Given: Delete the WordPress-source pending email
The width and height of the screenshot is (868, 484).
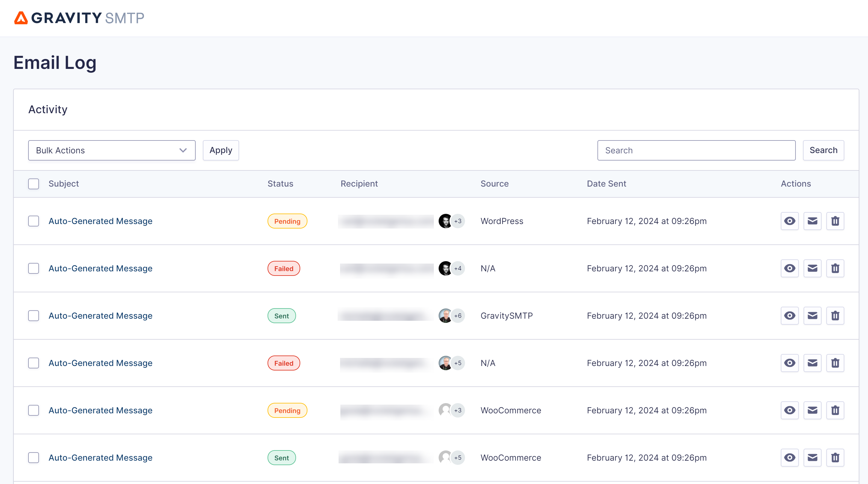Looking at the screenshot, I should [835, 221].
